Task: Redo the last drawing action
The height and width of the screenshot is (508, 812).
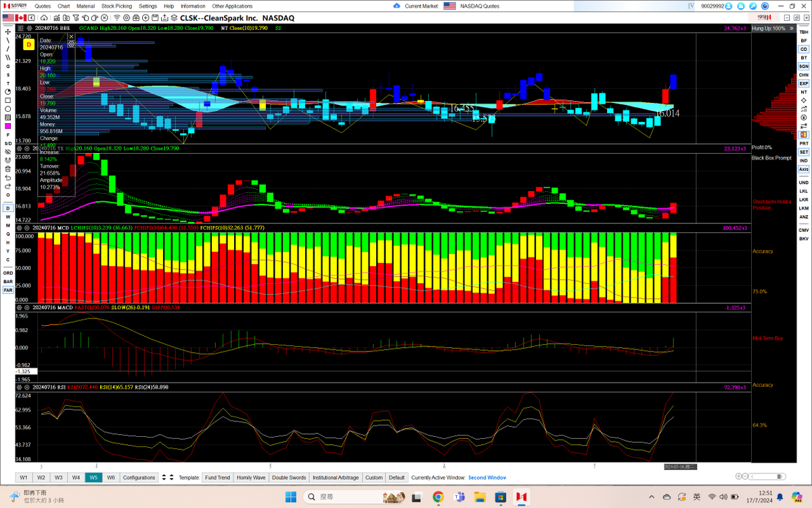Action: tap(8, 186)
